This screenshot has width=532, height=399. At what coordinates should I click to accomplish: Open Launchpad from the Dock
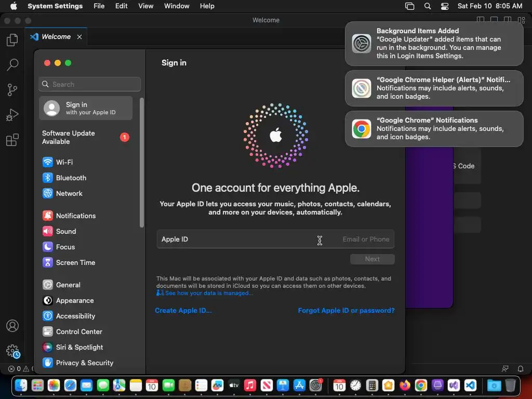(x=37, y=385)
